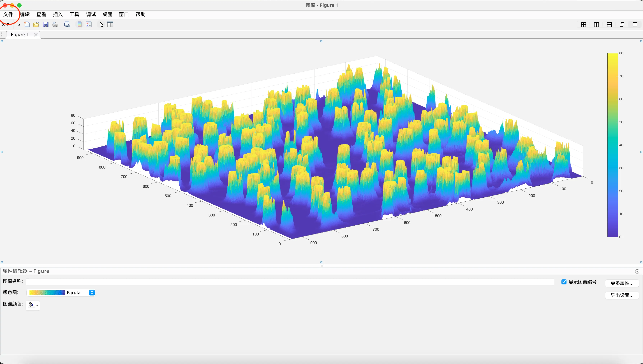This screenshot has height=364, width=643.
Task: Open the 文件 menu
Action: pos(8,14)
